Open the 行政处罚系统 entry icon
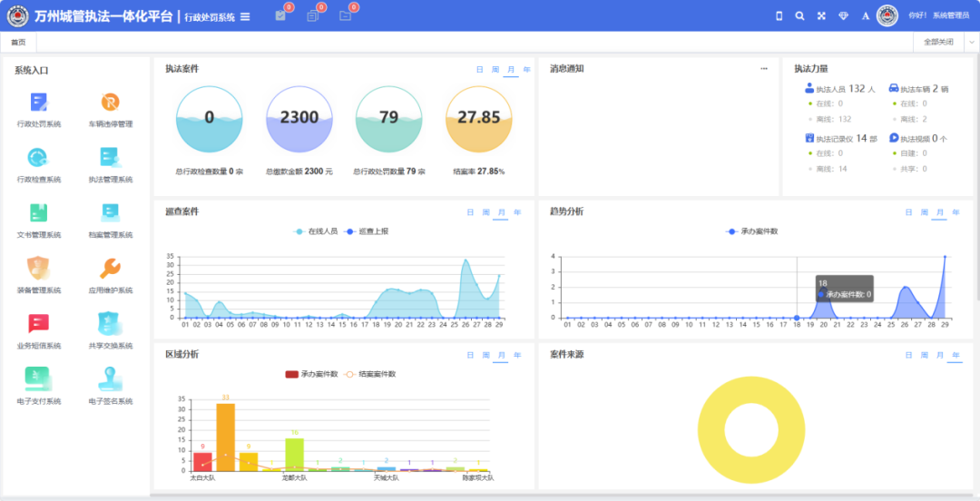The height and width of the screenshot is (501, 980). pyautogui.click(x=38, y=103)
